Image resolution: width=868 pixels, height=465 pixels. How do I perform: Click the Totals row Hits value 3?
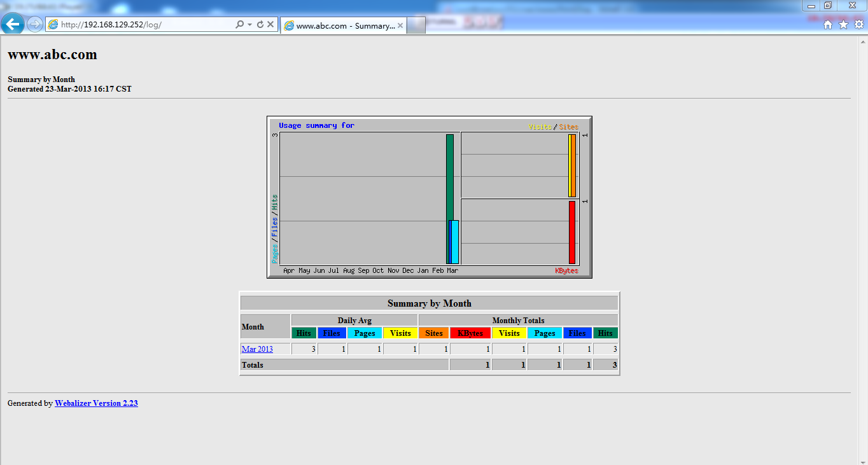(615, 365)
